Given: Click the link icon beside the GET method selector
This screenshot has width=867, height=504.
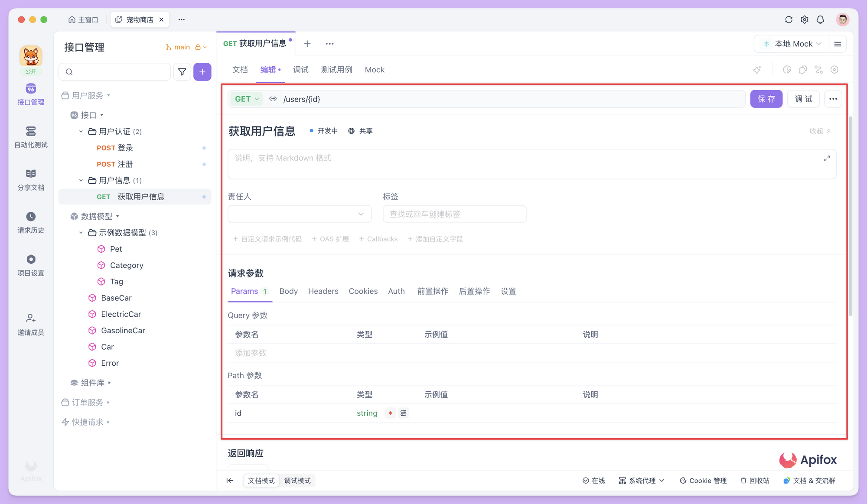Looking at the screenshot, I should (x=273, y=99).
